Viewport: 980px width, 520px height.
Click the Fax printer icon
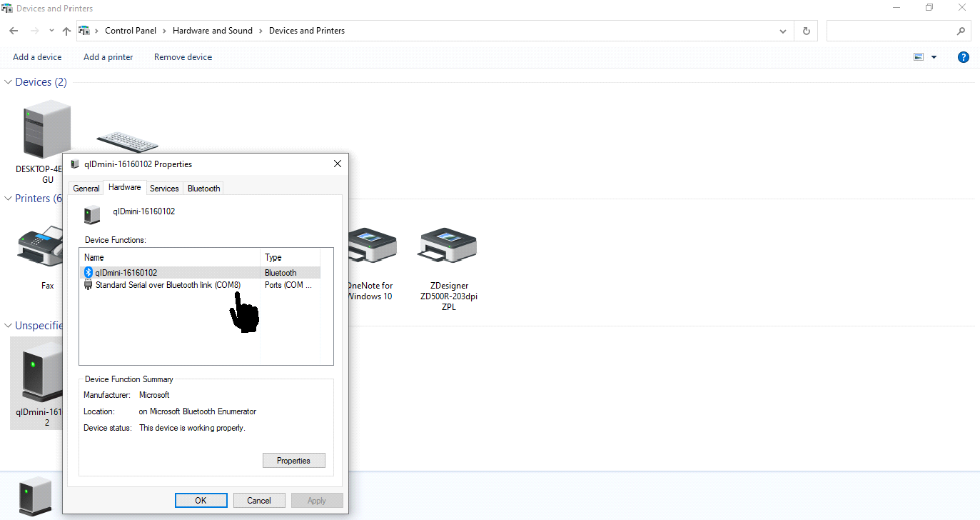[x=40, y=246]
